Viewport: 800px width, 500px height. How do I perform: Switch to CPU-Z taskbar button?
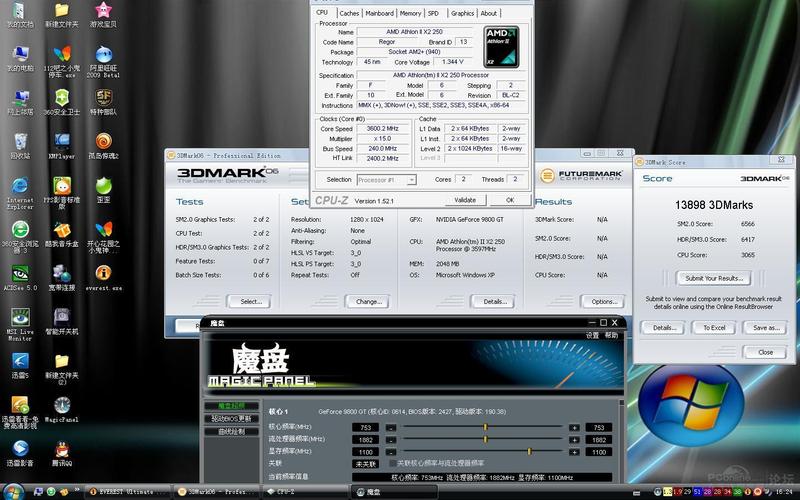(x=304, y=492)
